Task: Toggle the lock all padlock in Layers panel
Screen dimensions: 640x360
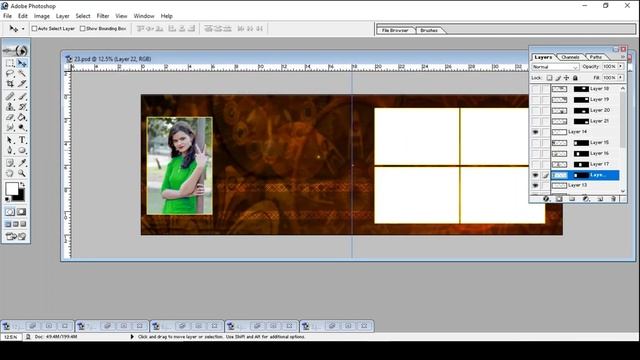Action: tap(575, 78)
